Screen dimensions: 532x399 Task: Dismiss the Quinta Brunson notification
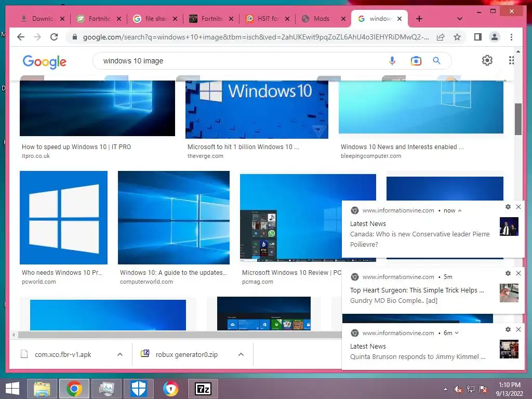pos(518,329)
